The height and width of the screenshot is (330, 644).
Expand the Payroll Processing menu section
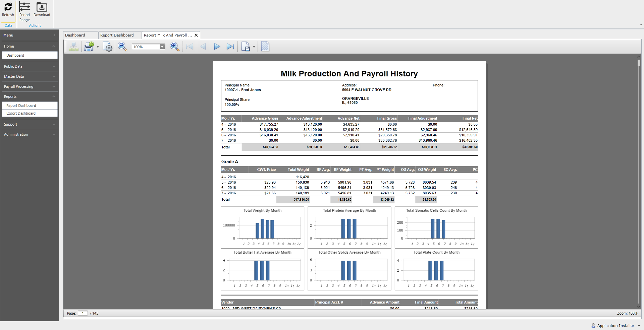click(x=30, y=86)
